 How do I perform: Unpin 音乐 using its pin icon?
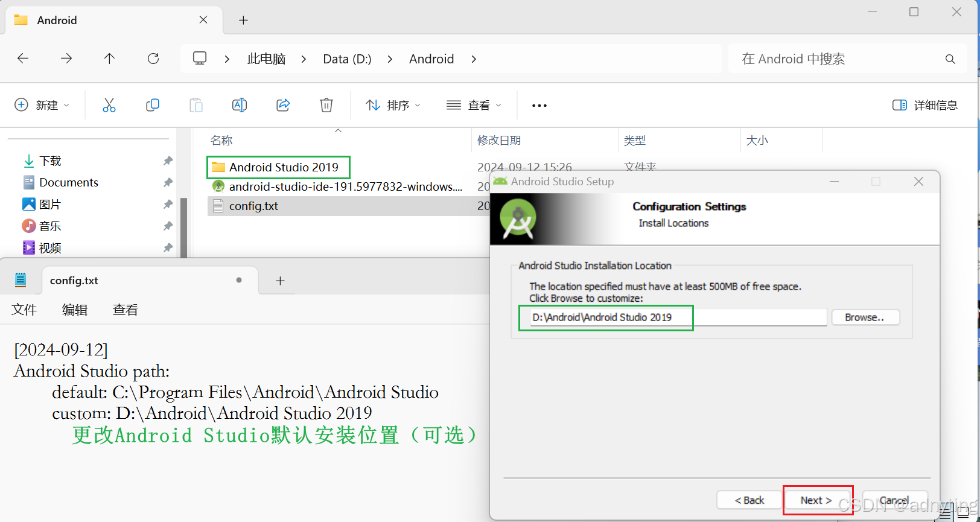point(168,226)
